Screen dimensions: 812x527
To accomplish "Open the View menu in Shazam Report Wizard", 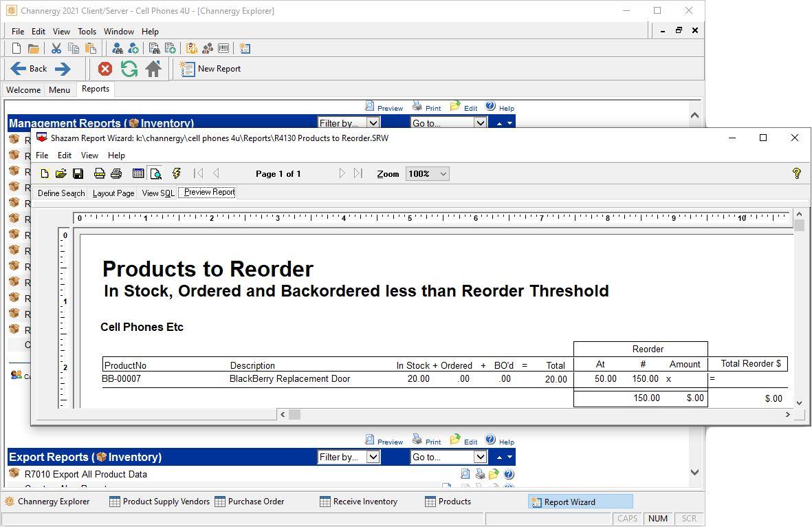I will click(x=89, y=155).
